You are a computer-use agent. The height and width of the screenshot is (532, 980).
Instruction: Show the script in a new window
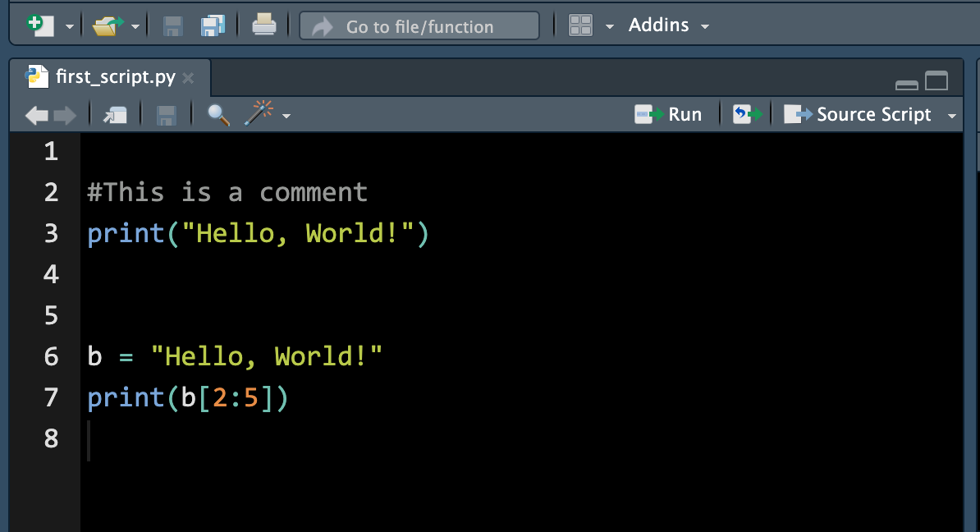pyautogui.click(x=115, y=114)
